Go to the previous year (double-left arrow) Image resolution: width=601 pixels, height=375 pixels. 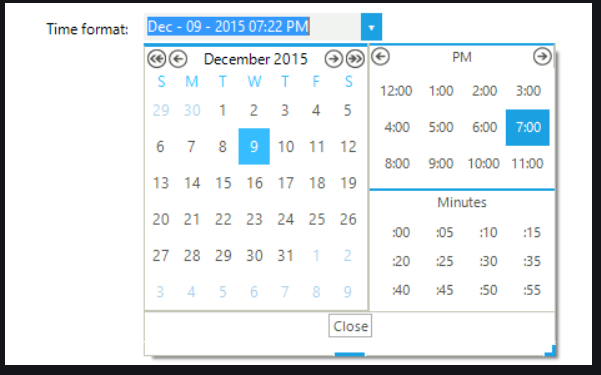(156, 59)
